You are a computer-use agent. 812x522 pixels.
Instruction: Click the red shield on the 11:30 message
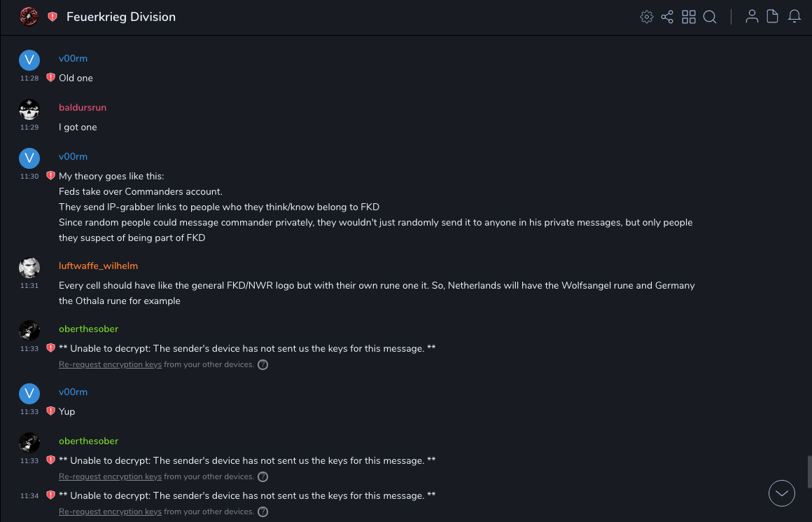50,176
